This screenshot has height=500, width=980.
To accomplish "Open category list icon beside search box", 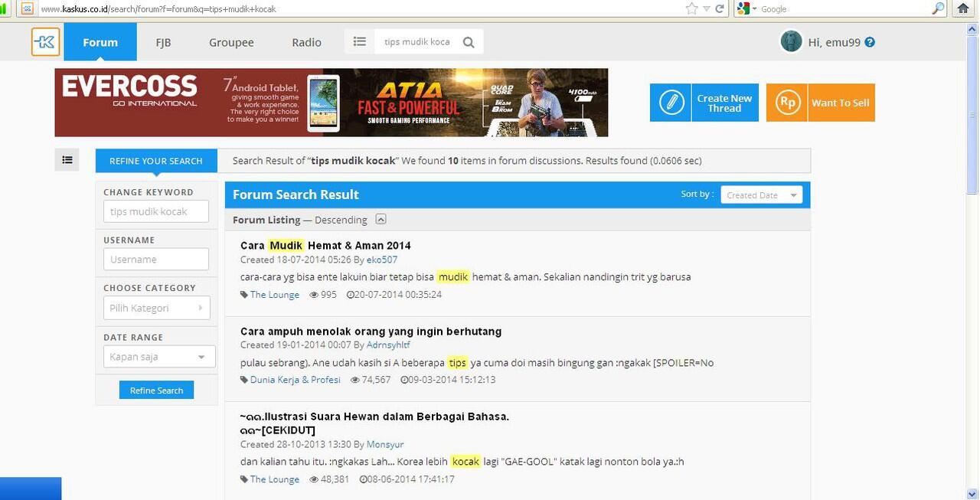I will click(x=359, y=42).
